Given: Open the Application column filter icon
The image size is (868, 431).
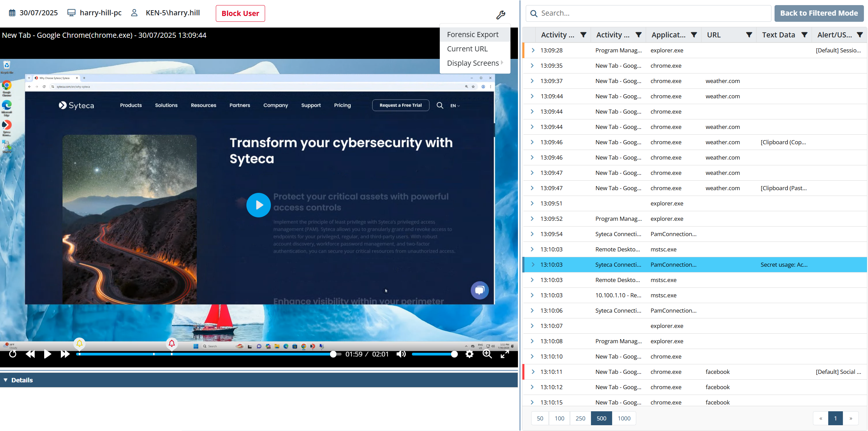Looking at the screenshot, I should [x=694, y=35].
